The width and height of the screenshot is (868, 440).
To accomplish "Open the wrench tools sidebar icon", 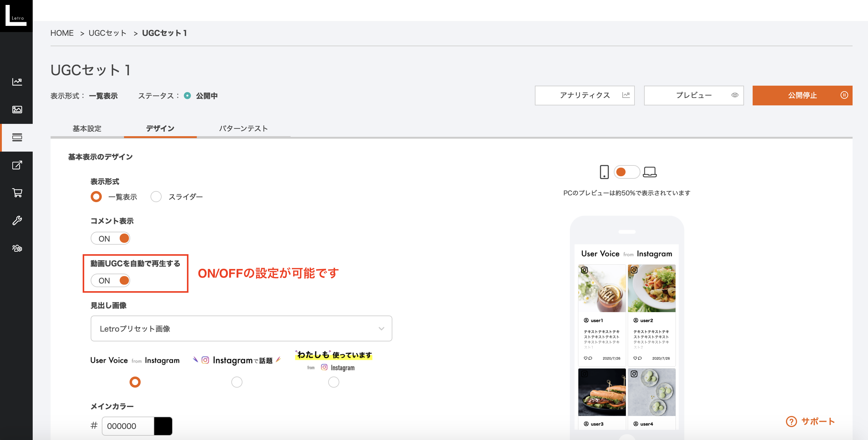I will click(17, 221).
